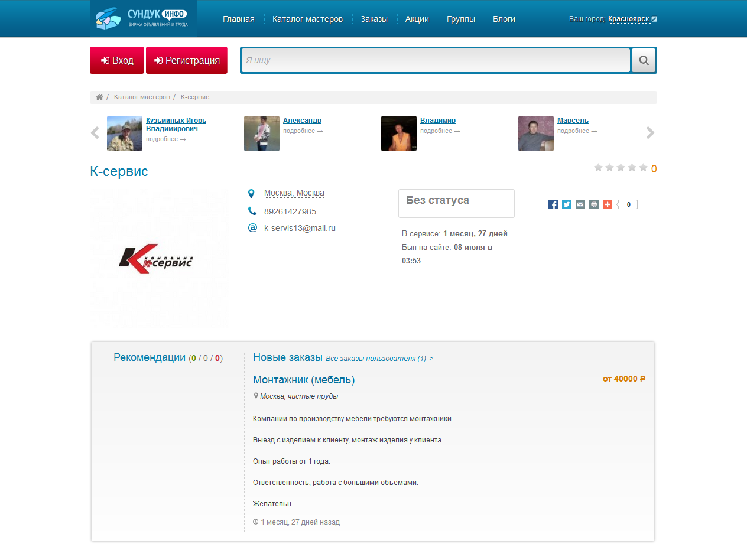Viewport: 747px width, 560px height.
Task: Click the home icon in breadcrumbs
Action: pyautogui.click(x=99, y=97)
